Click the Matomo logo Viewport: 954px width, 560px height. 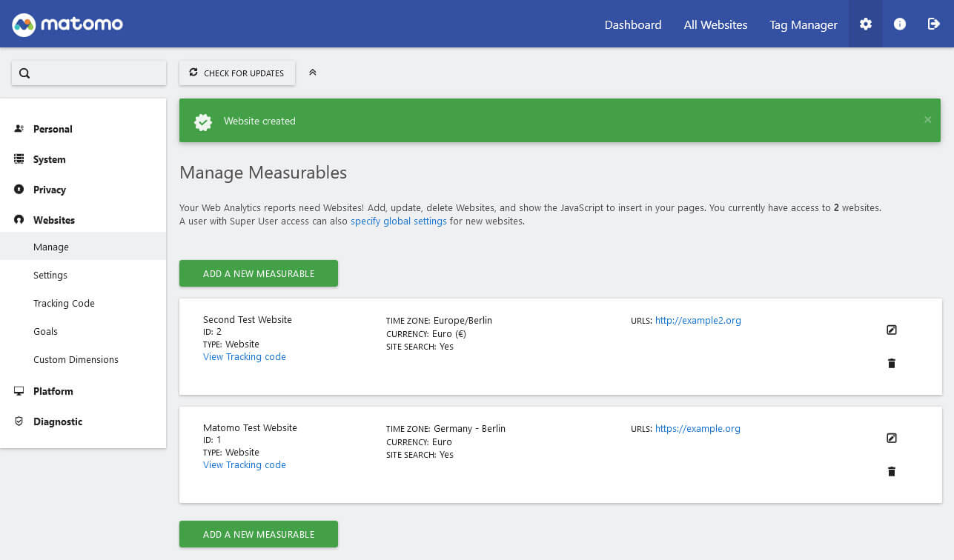[x=67, y=24]
